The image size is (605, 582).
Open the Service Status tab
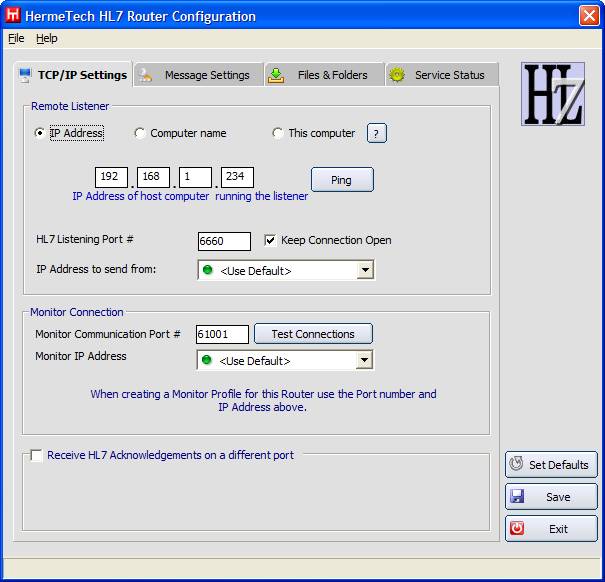(x=443, y=75)
